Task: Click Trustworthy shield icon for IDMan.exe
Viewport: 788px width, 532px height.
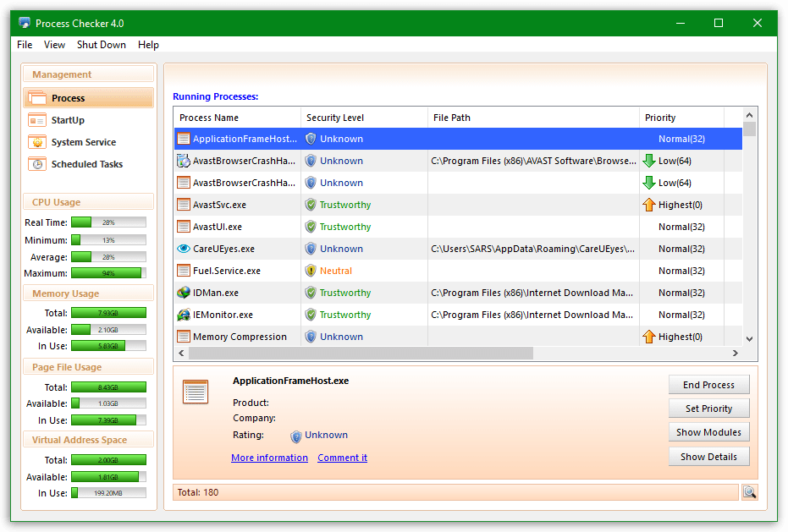Action: (x=311, y=293)
